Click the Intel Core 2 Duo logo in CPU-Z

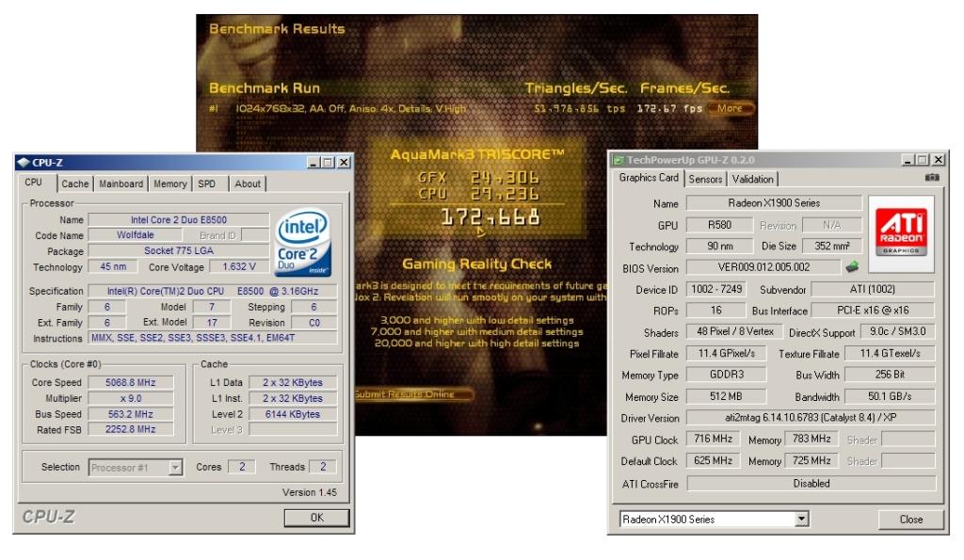[x=303, y=243]
